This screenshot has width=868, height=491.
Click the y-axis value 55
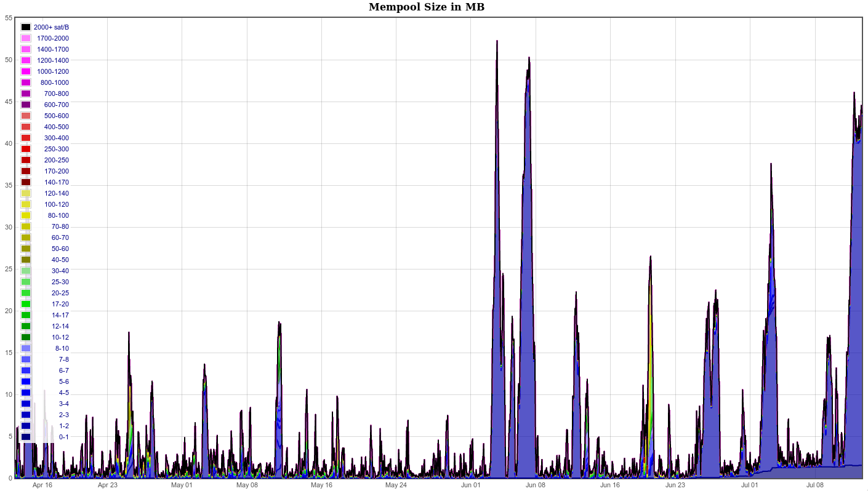coord(9,18)
